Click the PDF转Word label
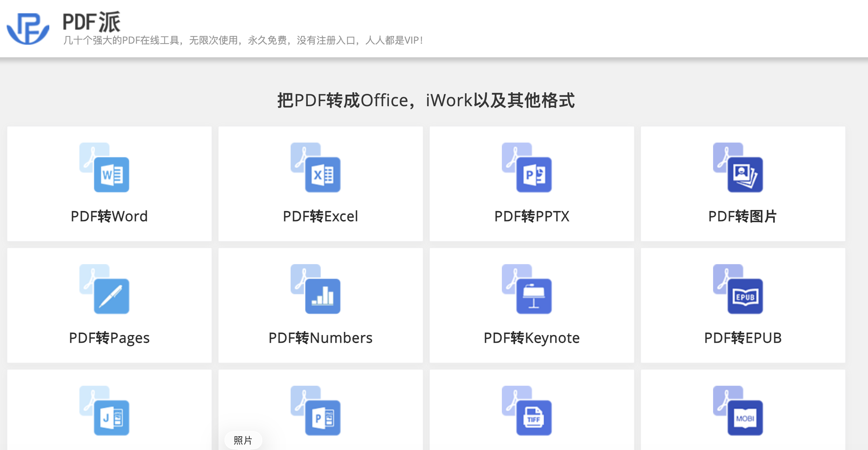The image size is (868, 450). pyautogui.click(x=109, y=216)
